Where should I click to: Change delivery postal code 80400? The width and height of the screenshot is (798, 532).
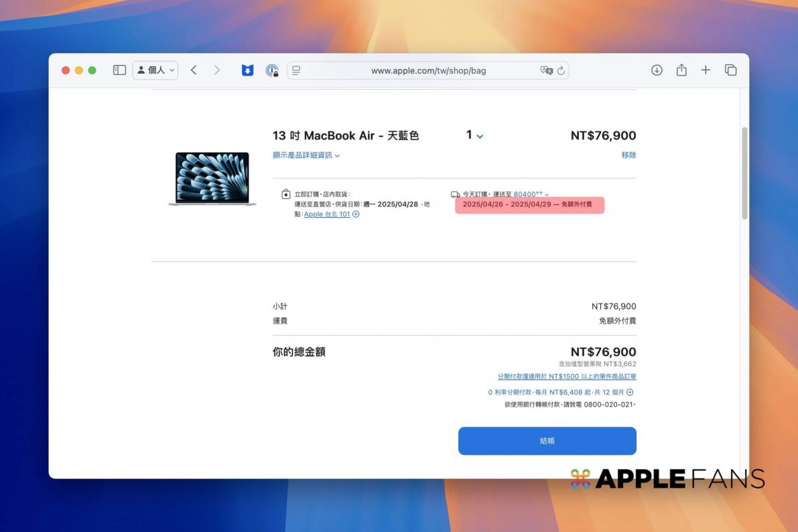point(530,194)
